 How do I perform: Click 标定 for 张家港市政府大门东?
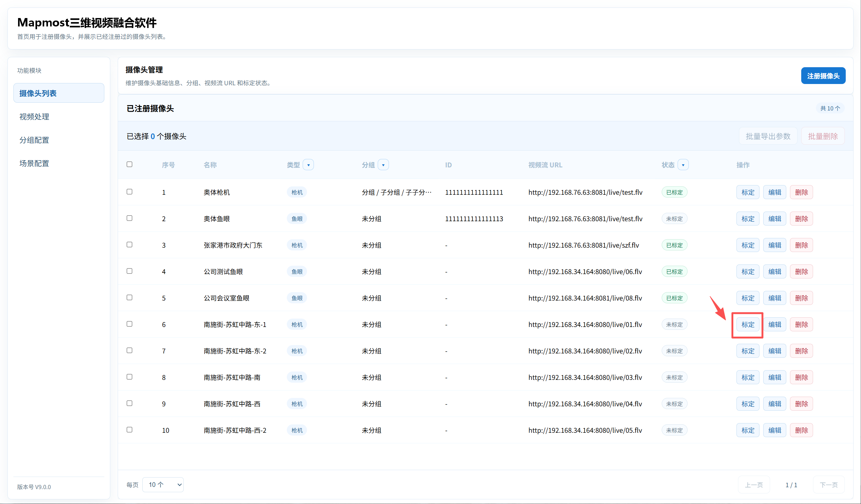coord(748,245)
